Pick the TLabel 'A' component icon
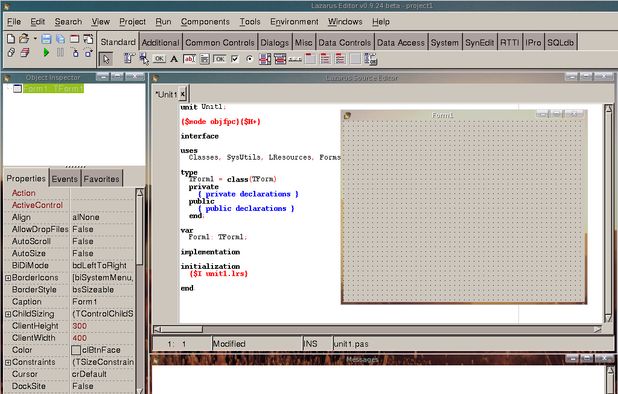 point(174,59)
